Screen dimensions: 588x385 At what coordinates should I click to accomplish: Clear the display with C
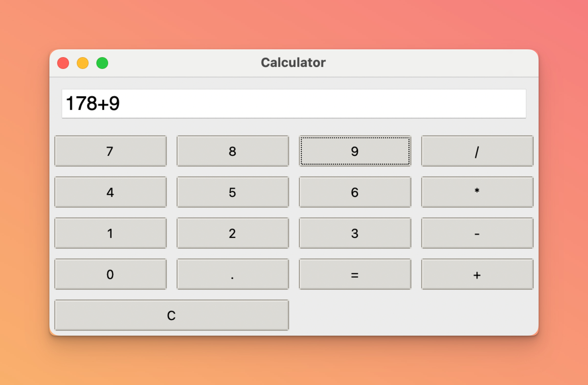pyautogui.click(x=171, y=315)
